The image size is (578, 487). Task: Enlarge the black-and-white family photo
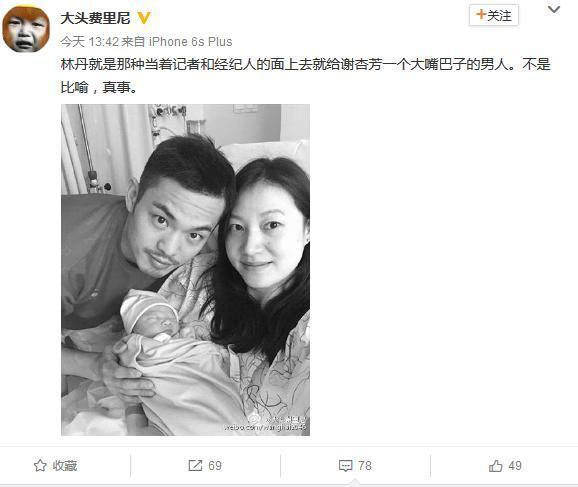(185, 270)
